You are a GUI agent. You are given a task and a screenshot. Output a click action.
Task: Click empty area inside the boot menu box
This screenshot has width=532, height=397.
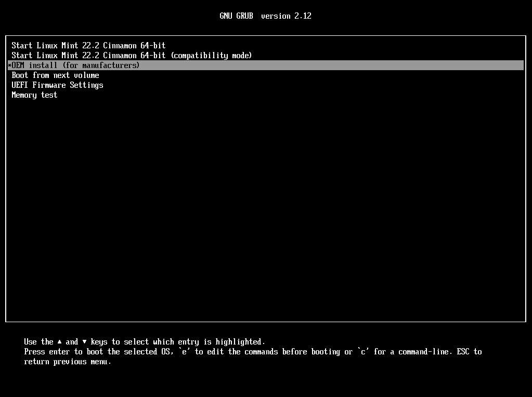pos(265,208)
